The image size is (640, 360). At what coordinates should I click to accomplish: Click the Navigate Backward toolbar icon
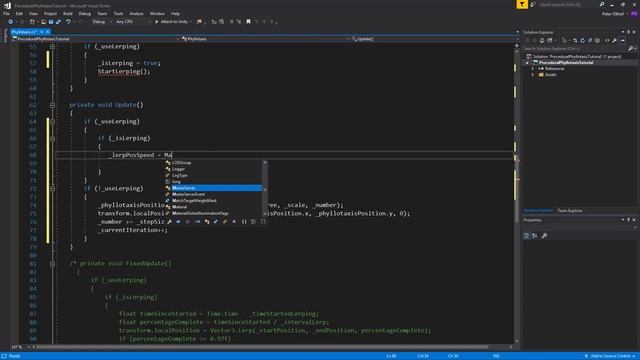(x=11, y=22)
